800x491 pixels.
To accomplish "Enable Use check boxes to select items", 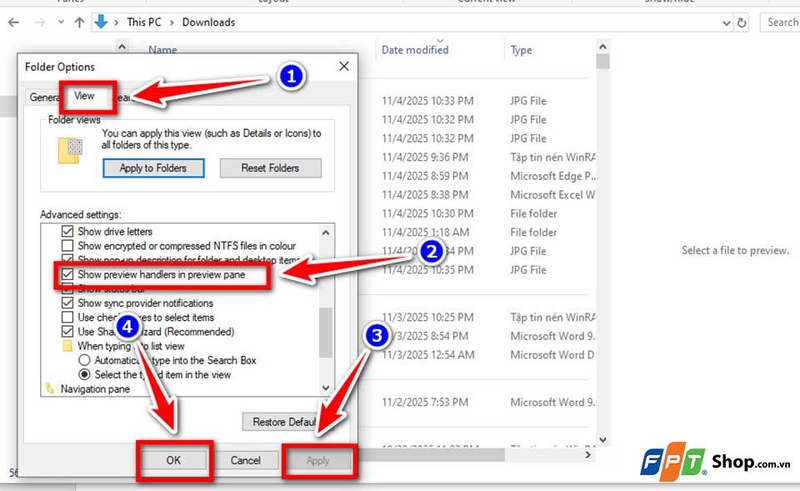I will click(67, 317).
